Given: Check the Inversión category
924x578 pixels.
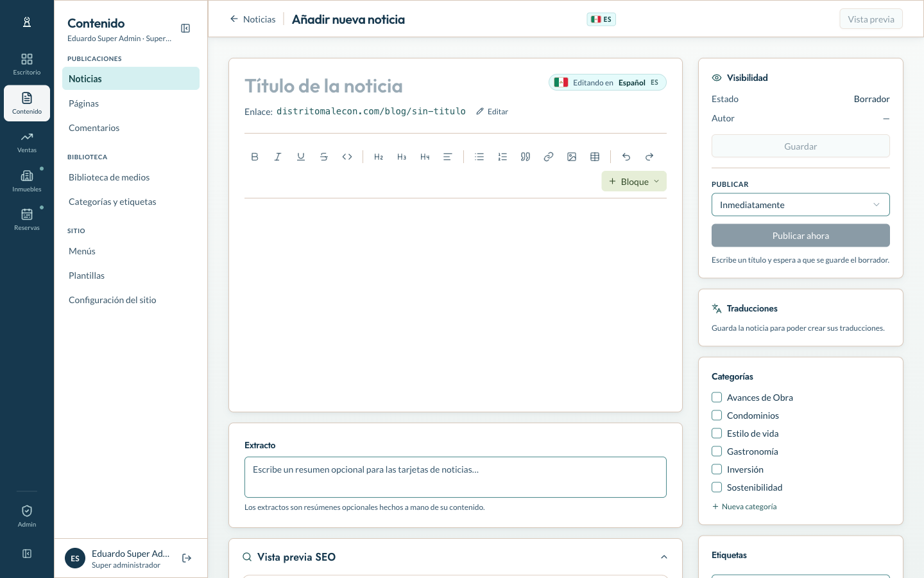Looking at the screenshot, I should [717, 469].
